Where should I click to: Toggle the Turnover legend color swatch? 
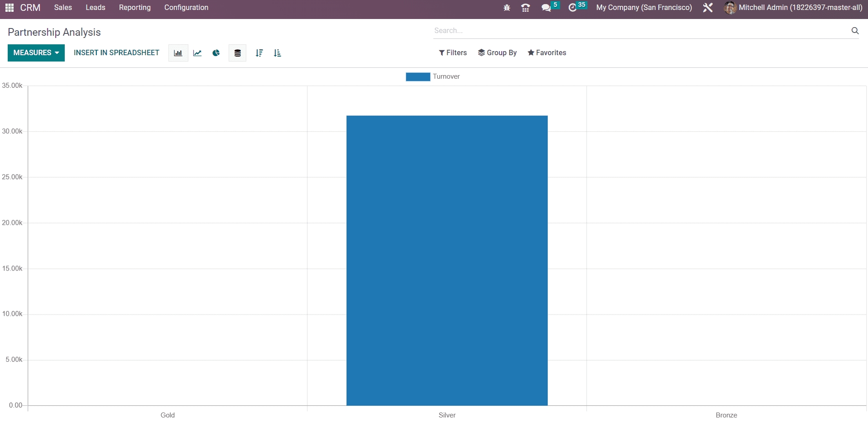[417, 77]
